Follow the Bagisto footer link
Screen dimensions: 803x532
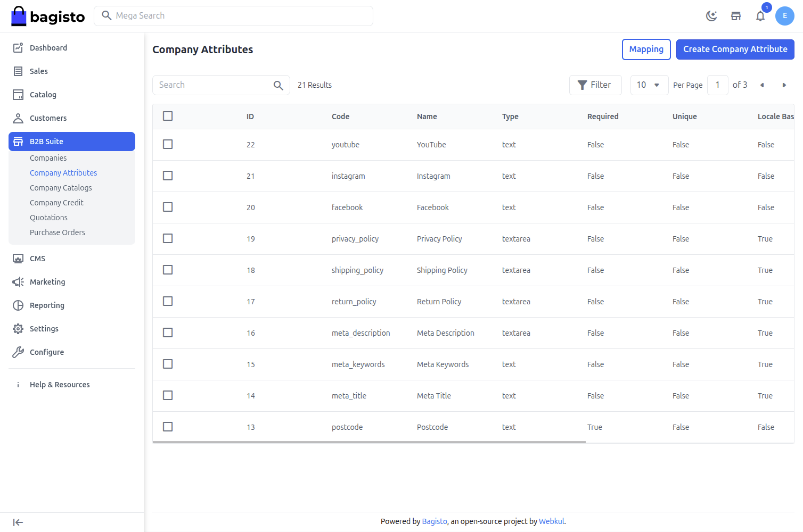[x=435, y=521]
